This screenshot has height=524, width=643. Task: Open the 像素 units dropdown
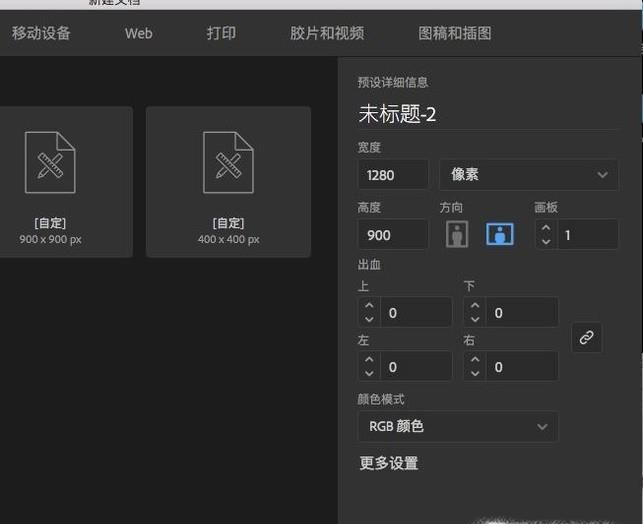pyautogui.click(x=528, y=175)
